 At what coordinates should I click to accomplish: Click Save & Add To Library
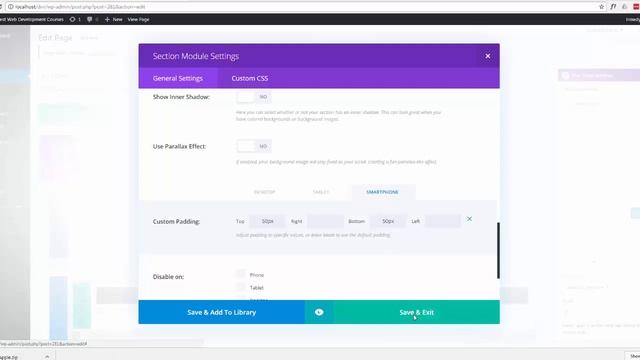(222, 312)
